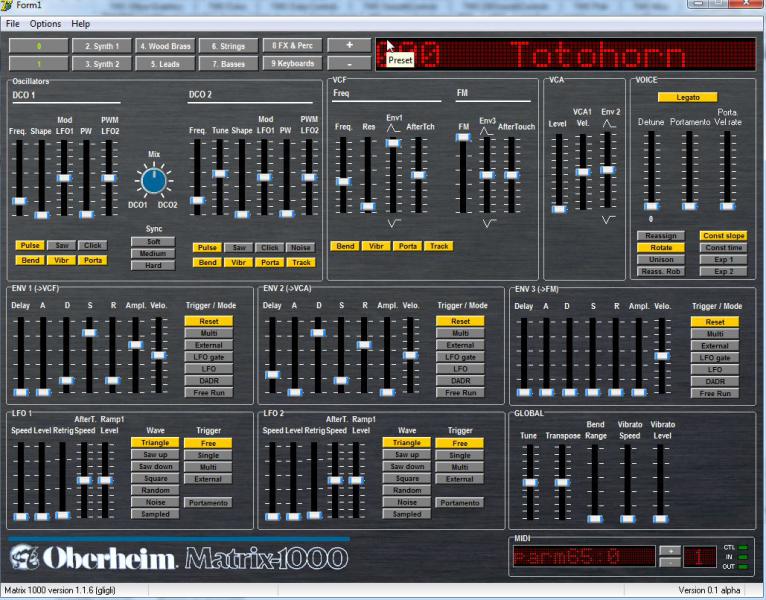
Task: Select Medium sync mode
Action: (x=153, y=254)
